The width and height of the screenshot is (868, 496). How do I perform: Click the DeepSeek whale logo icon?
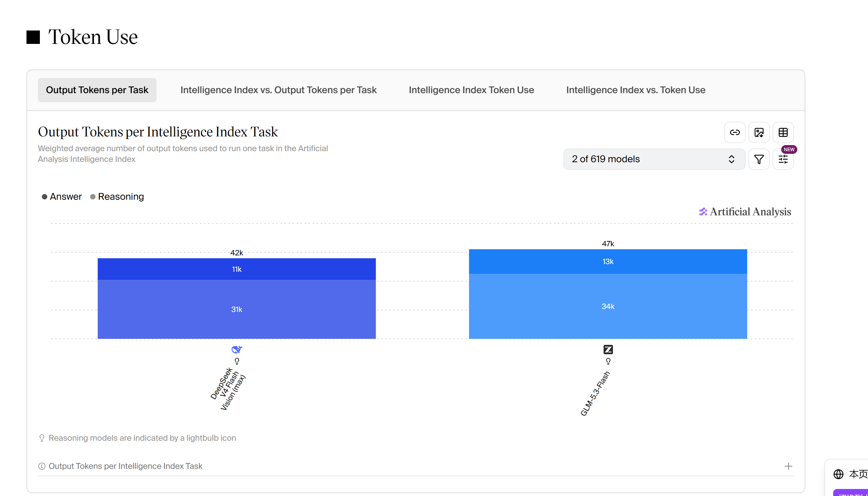237,349
